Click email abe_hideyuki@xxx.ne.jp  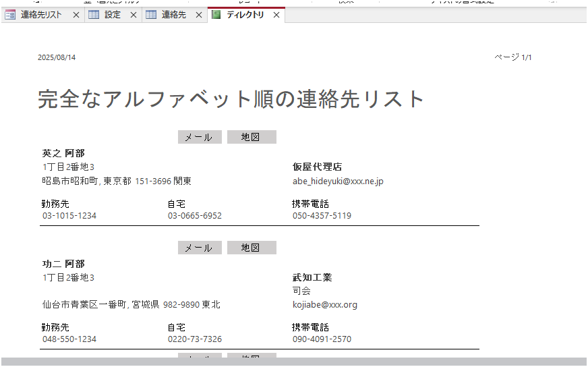338,181
